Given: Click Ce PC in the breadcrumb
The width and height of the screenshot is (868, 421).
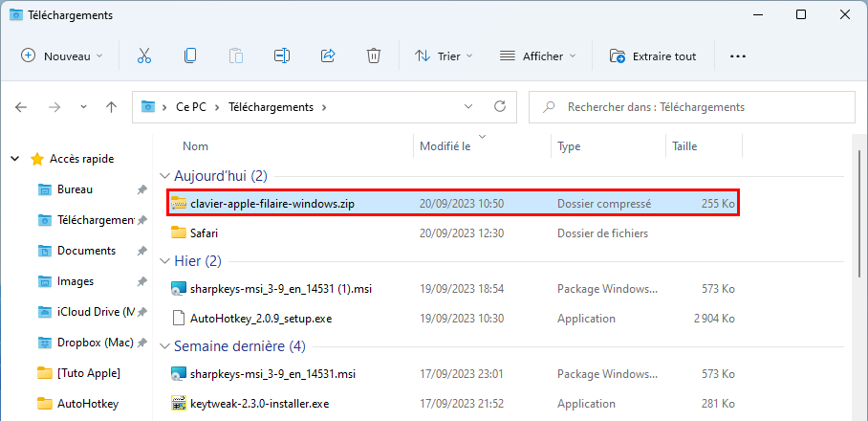Looking at the screenshot, I should click(x=191, y=107).
